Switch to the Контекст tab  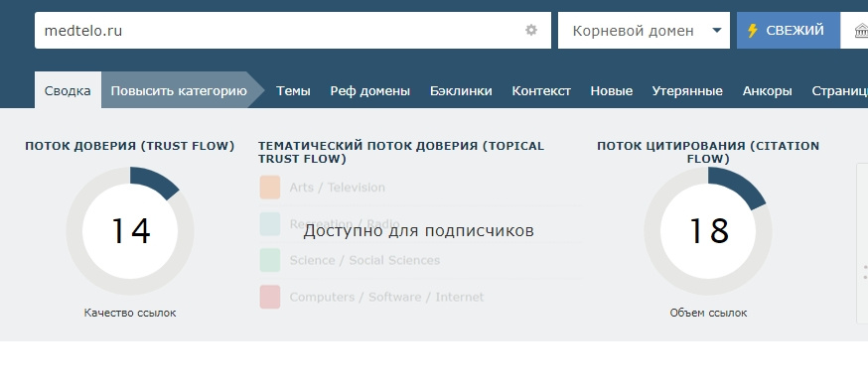541,91
